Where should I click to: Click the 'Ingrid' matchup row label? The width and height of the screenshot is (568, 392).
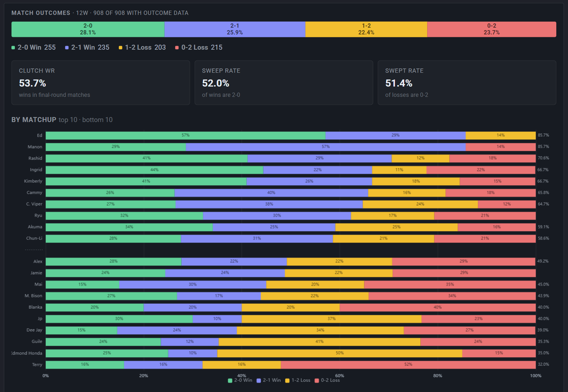tap(36, 170)
